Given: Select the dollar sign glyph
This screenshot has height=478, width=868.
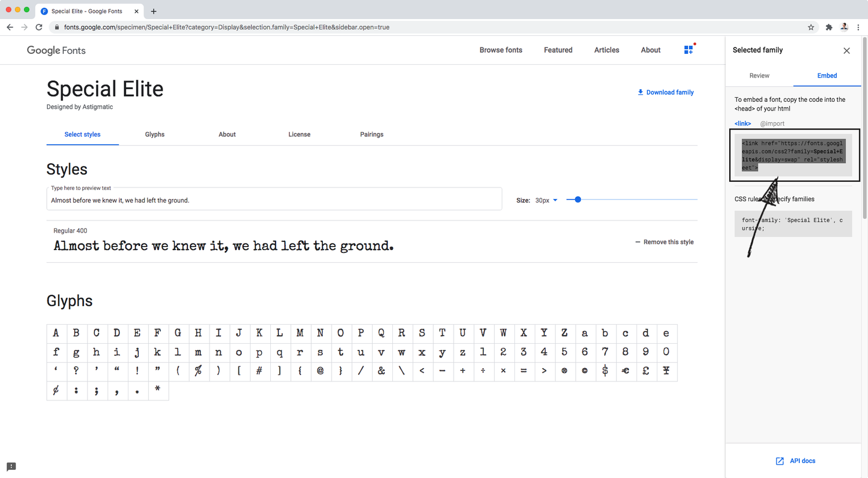Looking at the screenshot, I should pyautogui.click(x=605, y=372).
